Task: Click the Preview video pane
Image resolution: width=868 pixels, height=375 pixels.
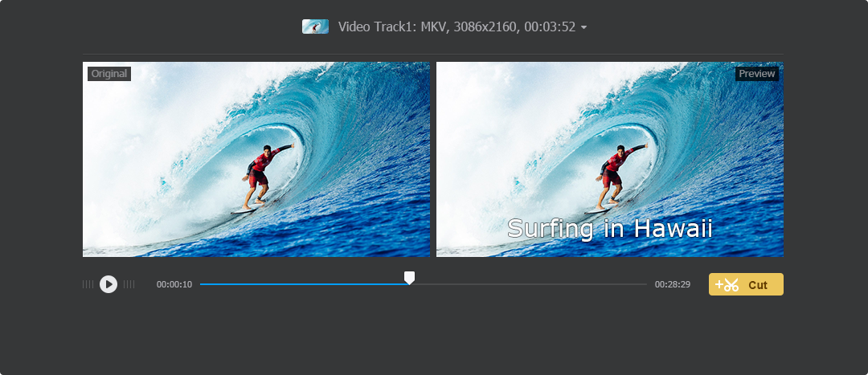Action: (x=610, y=159)
